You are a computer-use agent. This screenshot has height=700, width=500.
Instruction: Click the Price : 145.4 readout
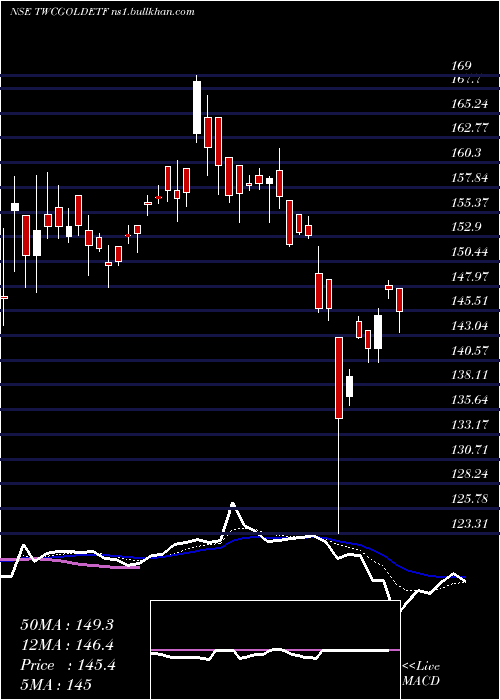coord(68,665)
